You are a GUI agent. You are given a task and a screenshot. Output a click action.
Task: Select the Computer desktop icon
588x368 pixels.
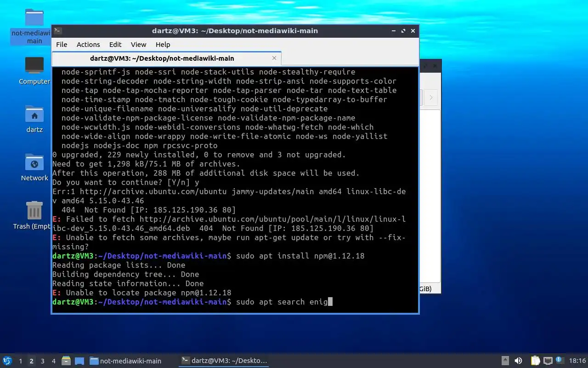pyautogui.click(x=34, y=71)
